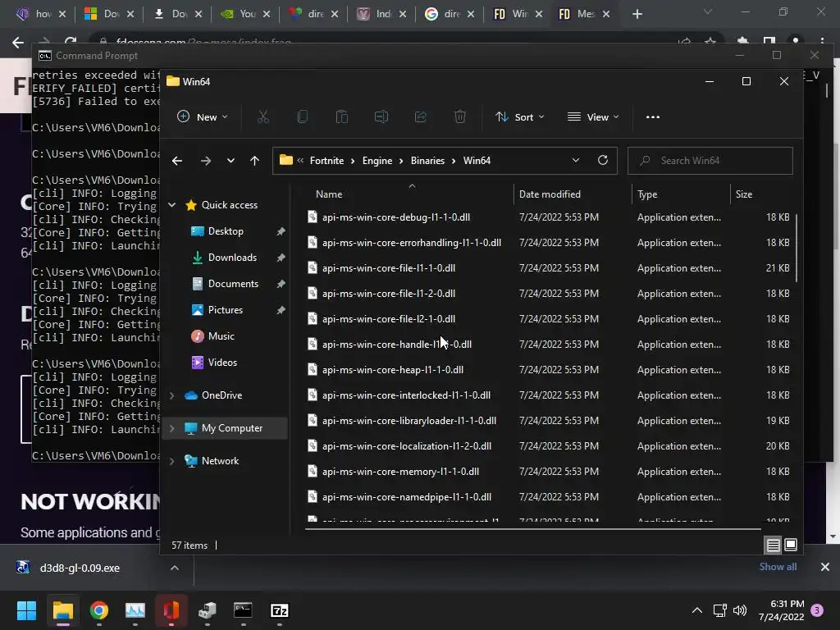840x630 pixels.
Task: Switch to the Chrome tab labeled Win
Action: (x=517, y=14)
